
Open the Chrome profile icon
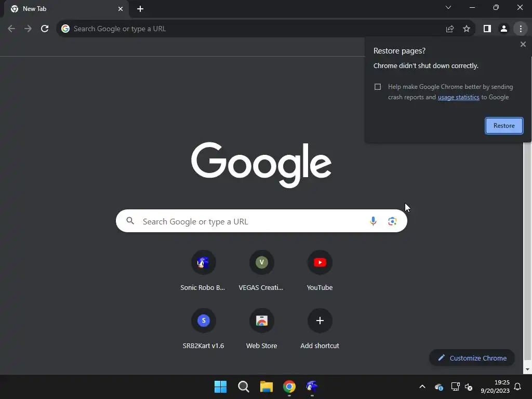click(x=504, y=29)
